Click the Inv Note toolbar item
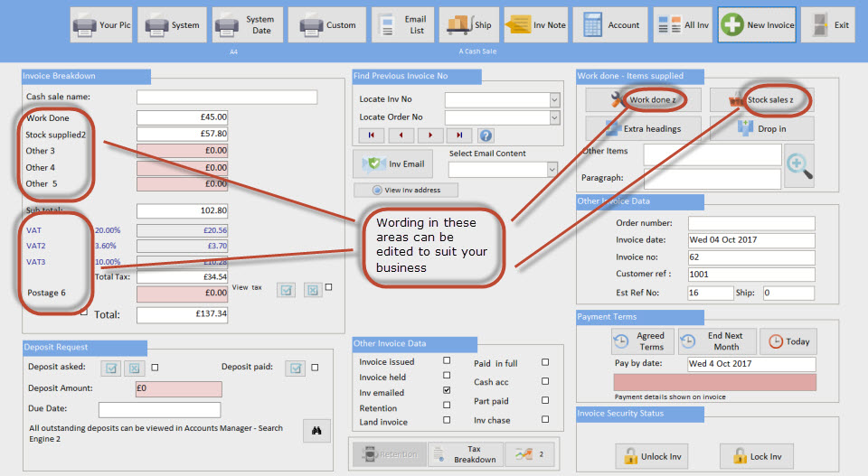The width and height of the screenshot is (868, 476). 536,25
